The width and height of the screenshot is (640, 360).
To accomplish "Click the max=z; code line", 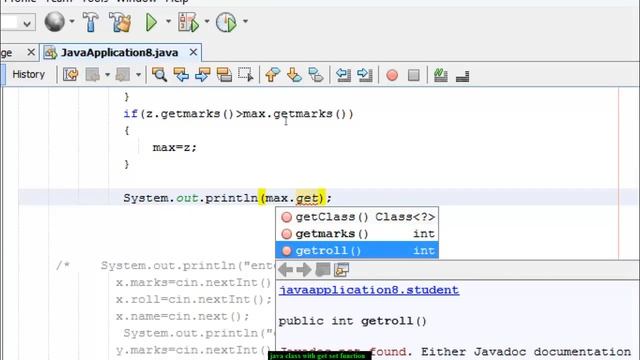I will pyautogui.click(x=175, y=147).
